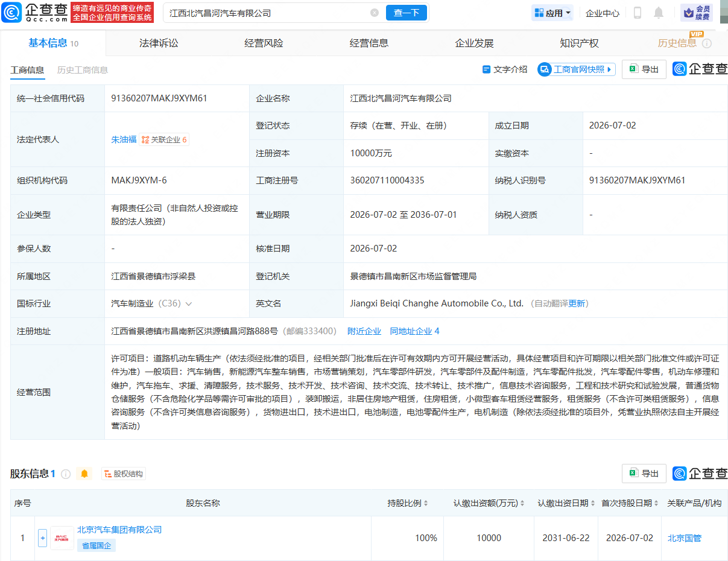728x561 pixels.
Task: Open the Qcc.com logo homepage
Action: [x=34, y=12]
